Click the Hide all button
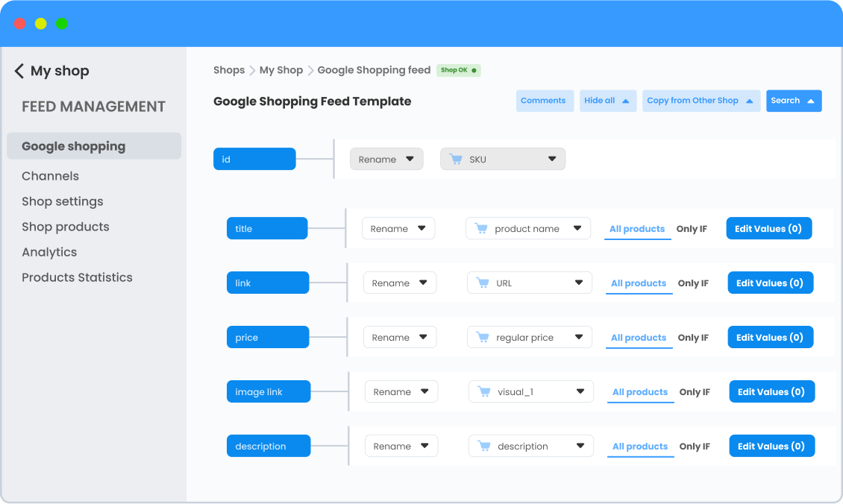This screenshot has height=504, width=843. click(608, 101)
